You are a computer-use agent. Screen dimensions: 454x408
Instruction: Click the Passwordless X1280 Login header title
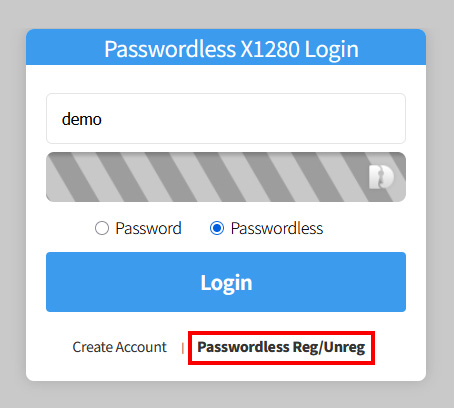pos(231,49)
